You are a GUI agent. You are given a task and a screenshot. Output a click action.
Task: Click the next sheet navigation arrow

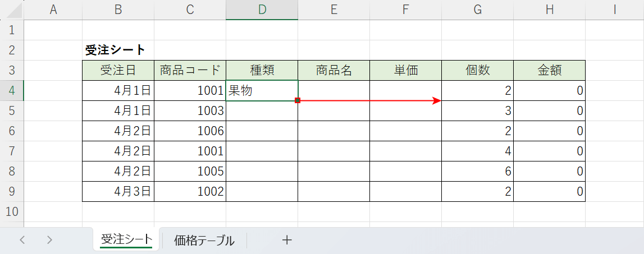click(50, 240)
